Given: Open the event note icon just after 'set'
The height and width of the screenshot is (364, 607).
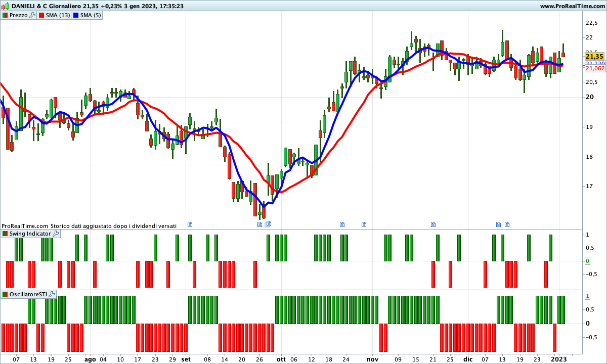Looking at the screenshot, I should tap(191, 224).
